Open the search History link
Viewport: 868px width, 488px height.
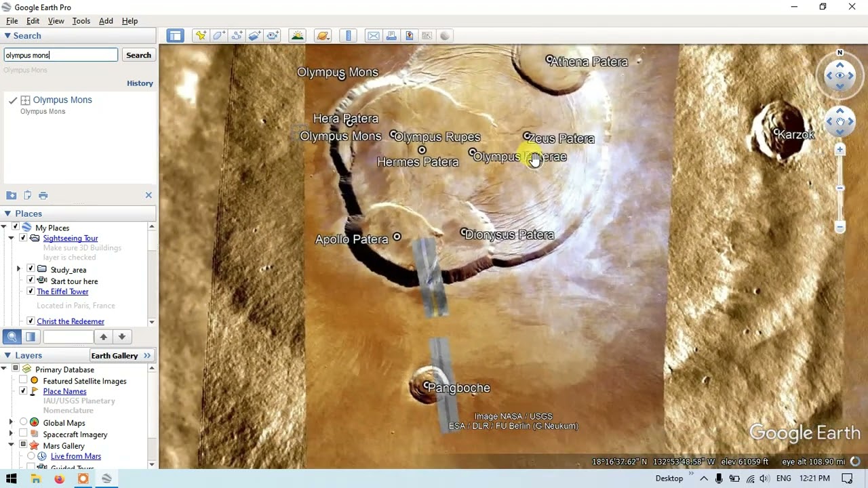point(140,83)
